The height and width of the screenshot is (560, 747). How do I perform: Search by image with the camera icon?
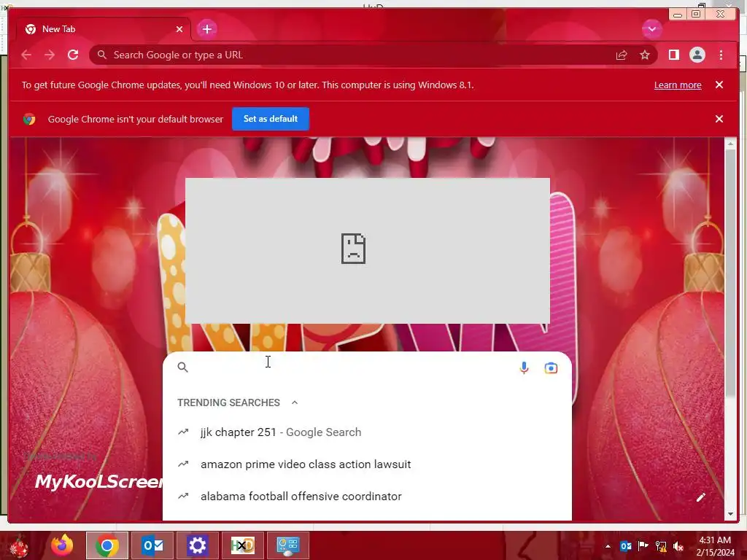pyautogui.click(x=551, y=367)
